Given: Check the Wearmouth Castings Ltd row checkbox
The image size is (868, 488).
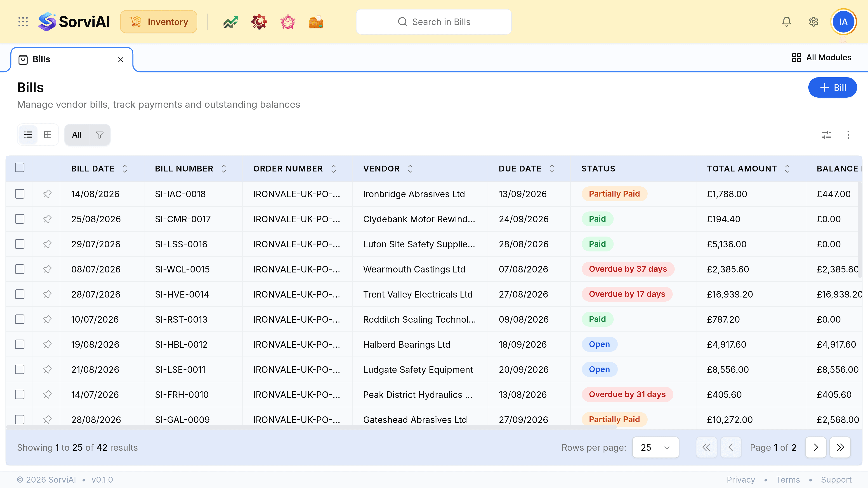Looking at the screenshot, I should (x=20, y=270).
